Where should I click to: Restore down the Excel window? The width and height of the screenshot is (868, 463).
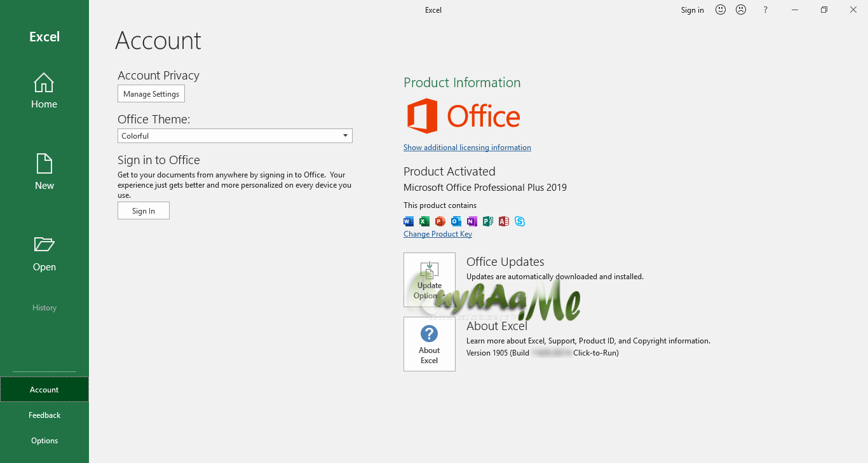(x=824, y=10)
